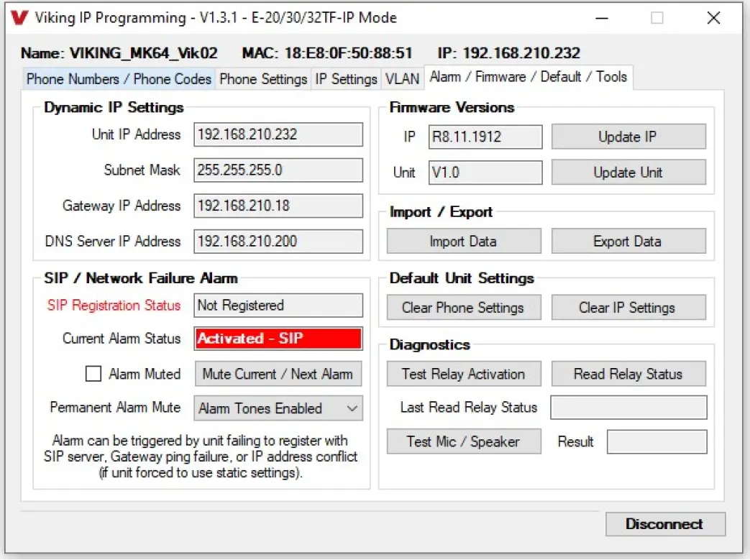The image size is (750, 560).
Task: Run Test Relay Activation diagnostic
Action: (x=463, y=373)
